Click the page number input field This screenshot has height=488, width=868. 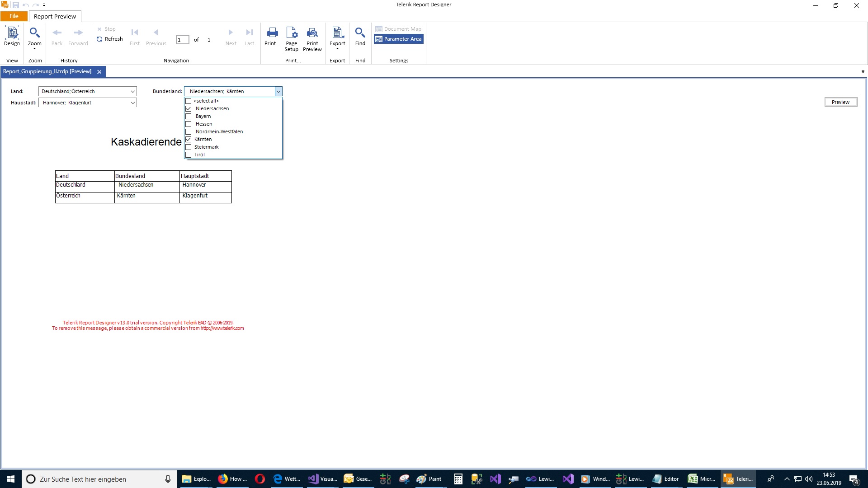182,40
